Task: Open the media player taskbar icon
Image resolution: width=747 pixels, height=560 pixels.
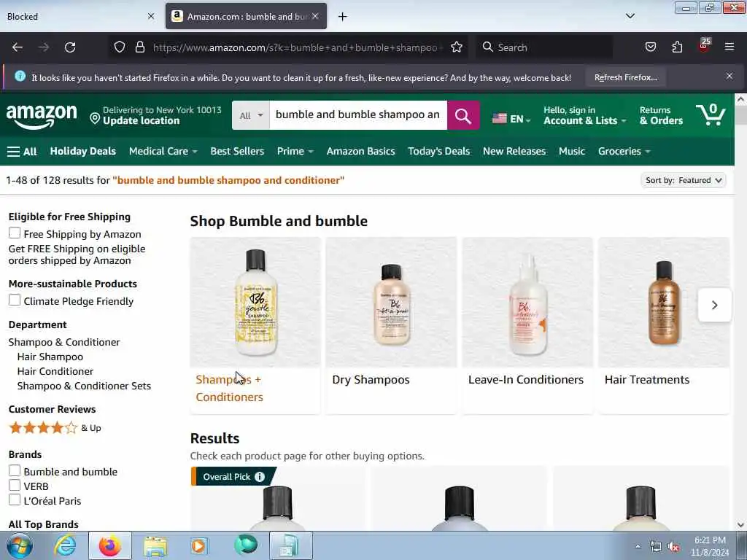Action: pyautogui.click(x=199, y=545)
